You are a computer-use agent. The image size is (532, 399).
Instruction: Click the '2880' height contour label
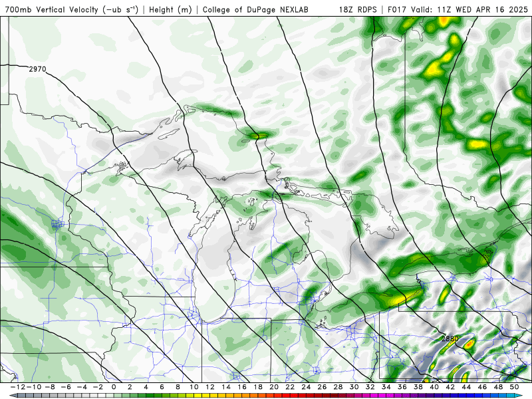pos(450,338)
